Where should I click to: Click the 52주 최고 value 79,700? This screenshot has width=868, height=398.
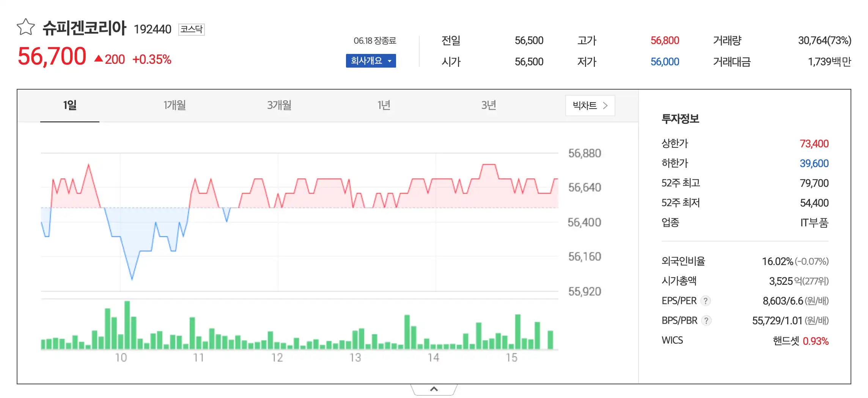(814, 183)
